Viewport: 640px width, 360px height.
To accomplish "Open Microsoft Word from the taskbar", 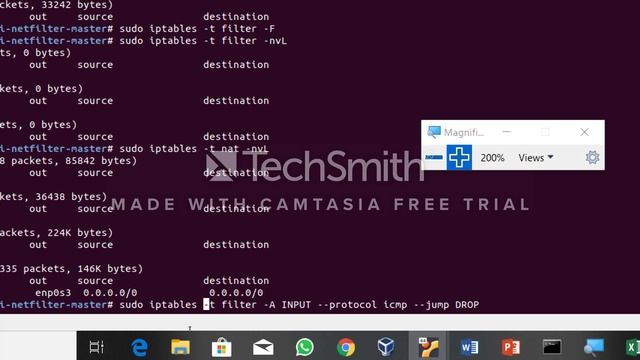I will [469, 347].
